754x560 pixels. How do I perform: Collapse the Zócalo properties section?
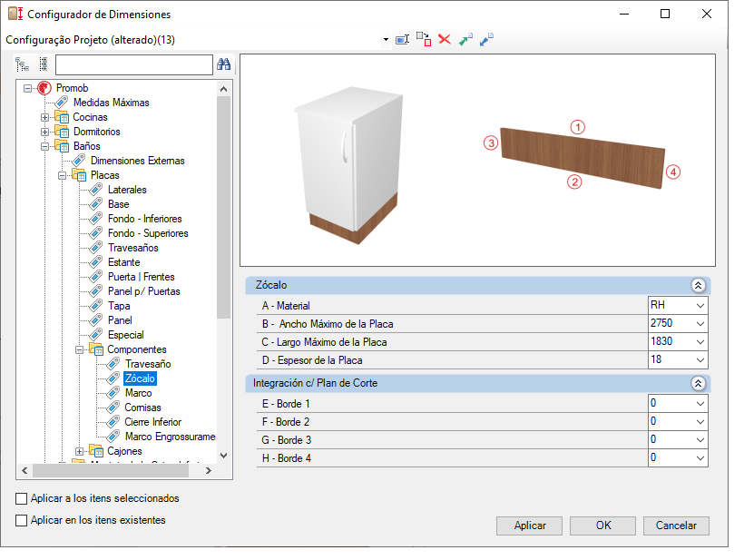[699, 285]
